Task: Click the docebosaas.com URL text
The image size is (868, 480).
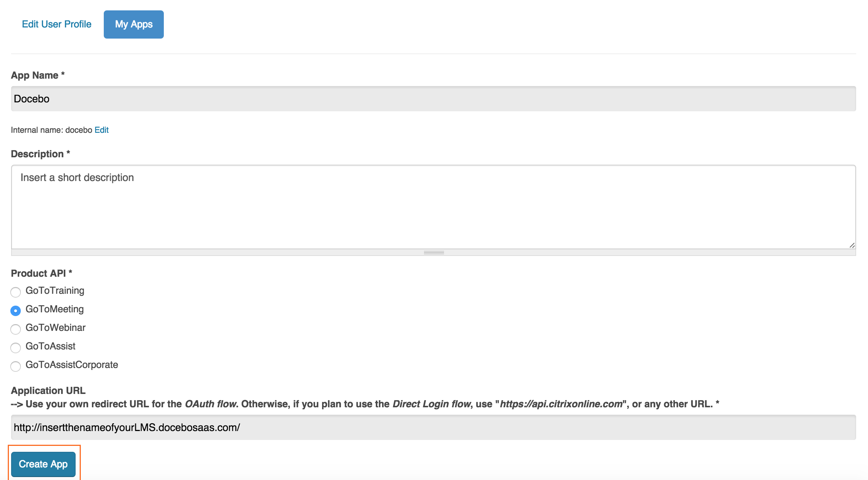Action: point(126,427)
